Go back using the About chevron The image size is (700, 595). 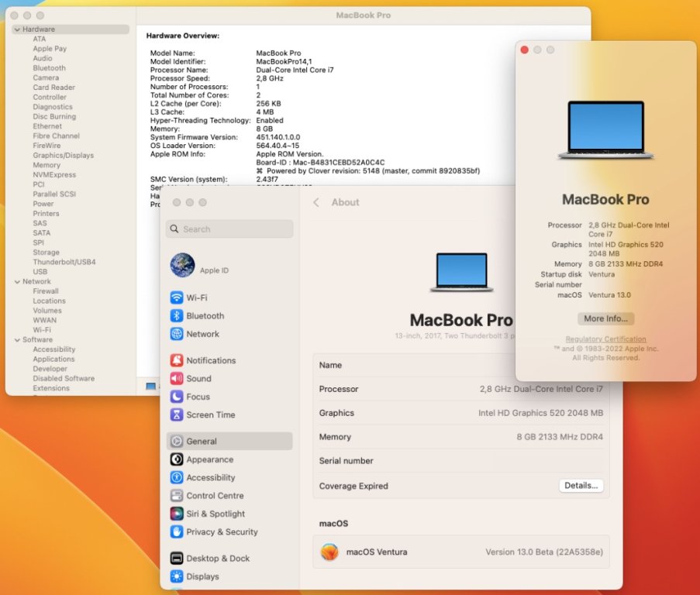point(316,202)
